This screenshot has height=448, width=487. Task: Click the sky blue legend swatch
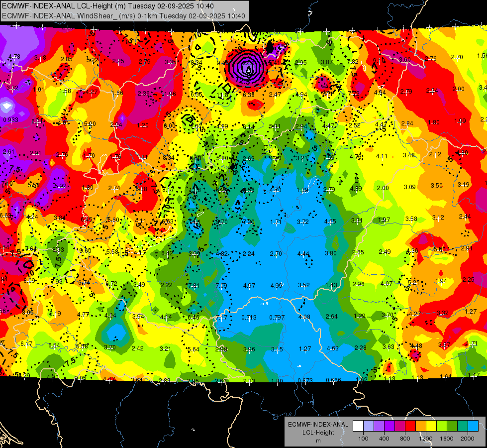click(473, 426)
